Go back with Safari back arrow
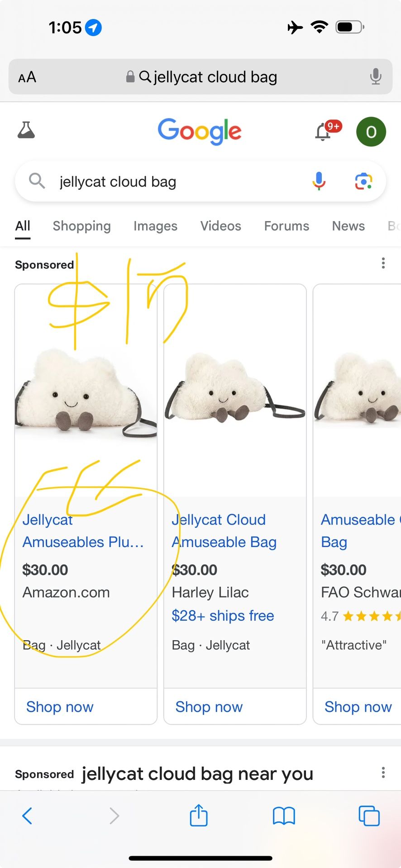401x868 pixels. 27,816
